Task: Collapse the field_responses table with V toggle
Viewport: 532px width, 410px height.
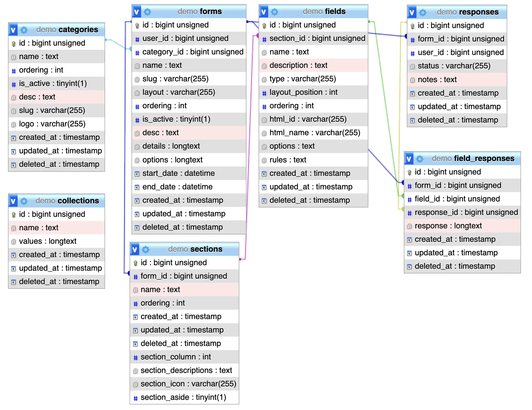Action: 409,159
